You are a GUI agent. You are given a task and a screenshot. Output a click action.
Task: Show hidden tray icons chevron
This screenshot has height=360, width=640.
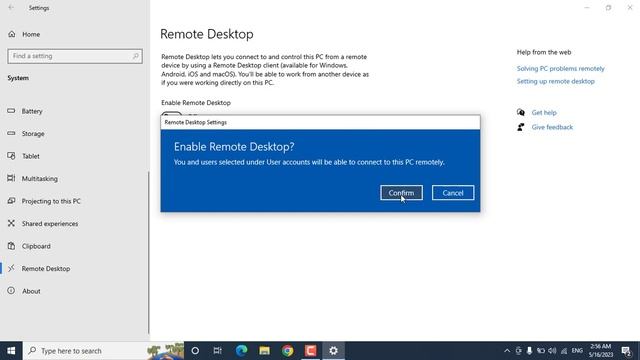pos(507,351)
